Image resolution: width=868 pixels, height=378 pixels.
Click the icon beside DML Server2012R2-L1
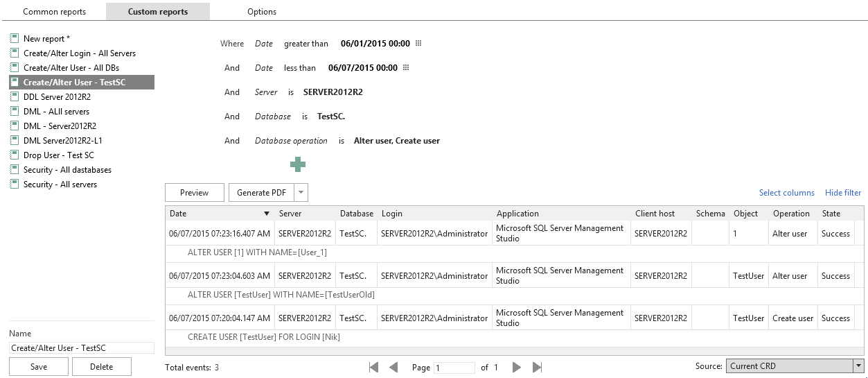(x=14, y=141)
